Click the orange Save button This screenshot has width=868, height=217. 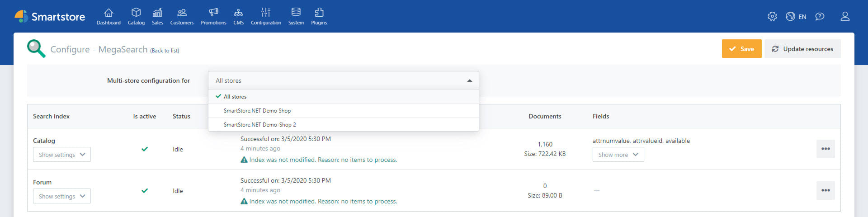pos(741,49)
